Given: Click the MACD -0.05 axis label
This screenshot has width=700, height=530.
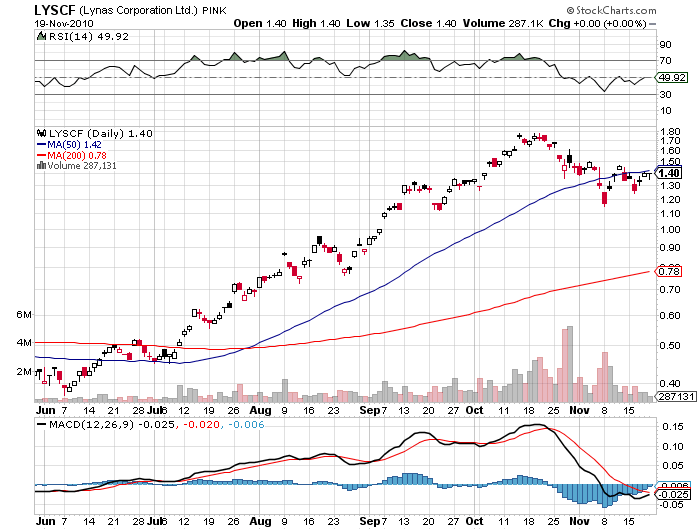Looking at the screenshot, I should (x=671, y=505).
